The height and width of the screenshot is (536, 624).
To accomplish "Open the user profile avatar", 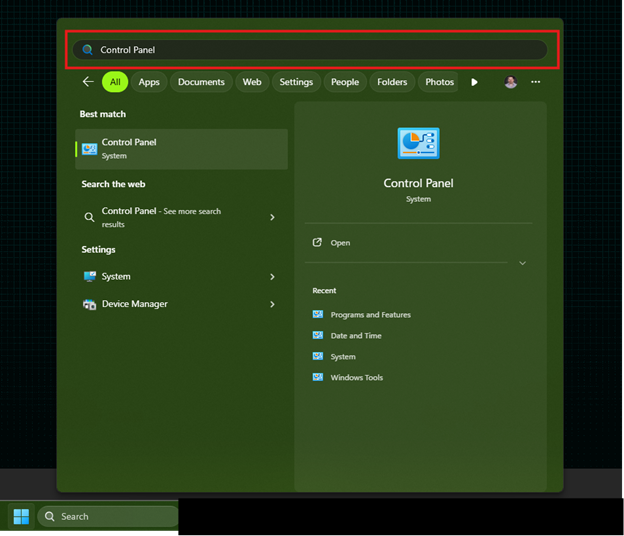I will (511, 82).
